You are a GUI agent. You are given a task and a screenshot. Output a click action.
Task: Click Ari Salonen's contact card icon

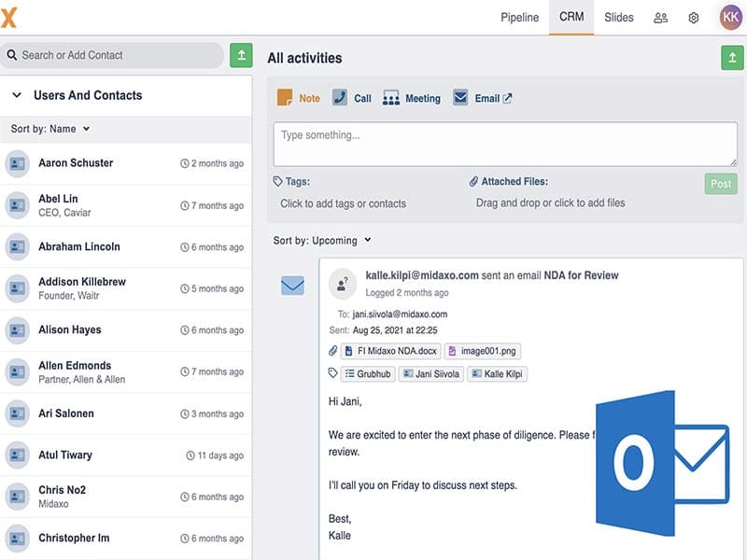click(x=17, y=413)
